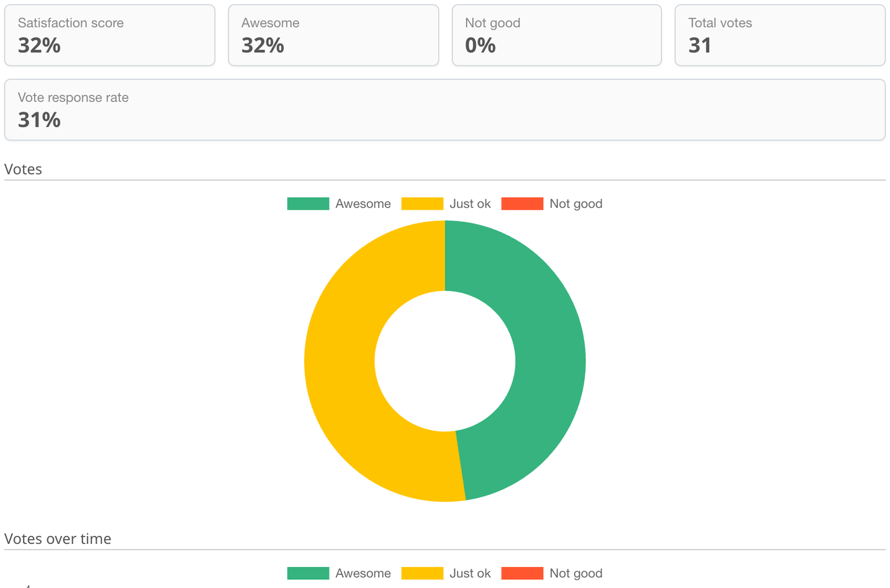890x588 pixels.
Task: Click the Votes over time heading
Action: [x=58, y=538]
